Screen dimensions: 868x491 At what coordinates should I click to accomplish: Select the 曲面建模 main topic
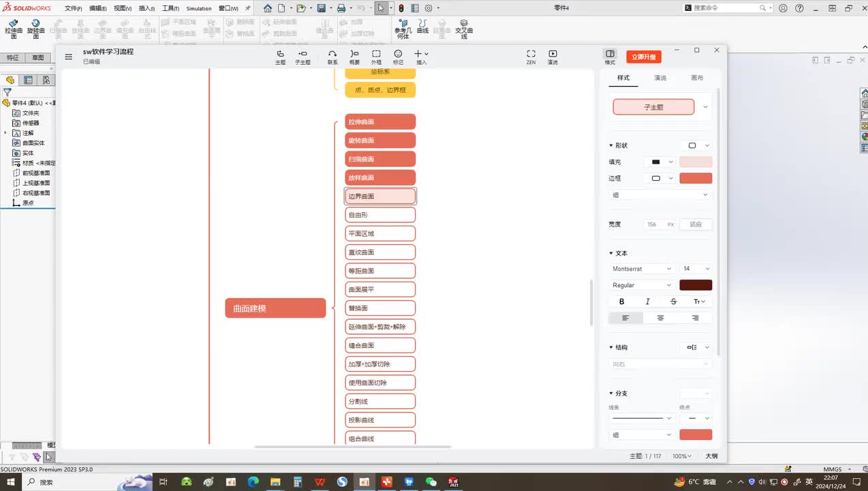275,308
